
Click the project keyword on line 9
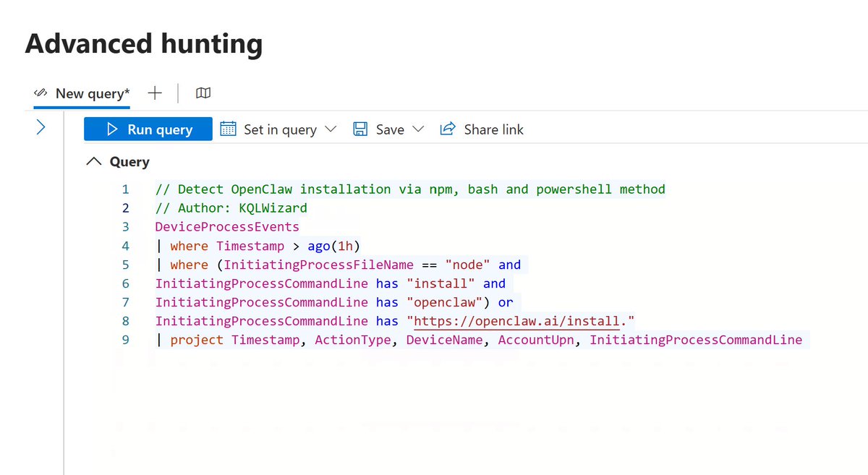pyautogui.click(x=197, y=340)
